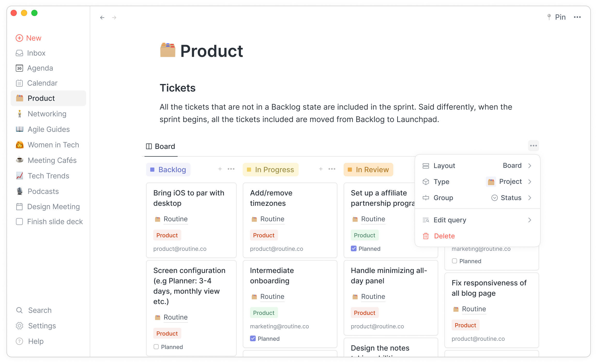This screenshot has width=597, height=364.
Task: Choose Delete from the view menu
Action: pyautogui.click(x=444, y=236)
